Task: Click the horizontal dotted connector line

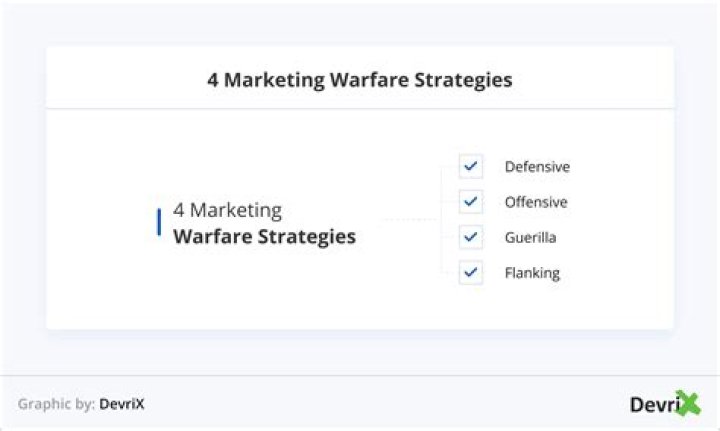Action: (x=410, y=220)
